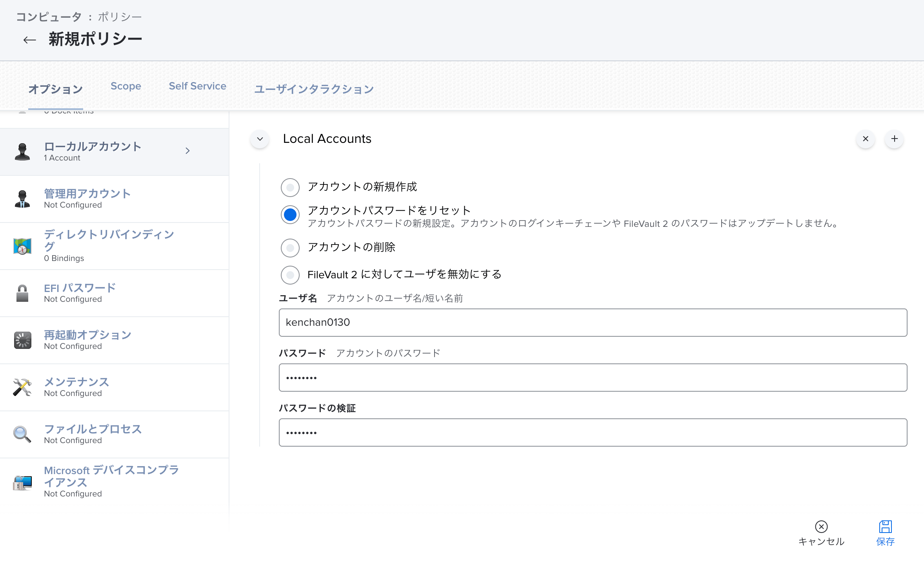Click the 'Local Accounts' heading text
The height and width of the screenshot is (562, 924).
(x=327, y=139)
